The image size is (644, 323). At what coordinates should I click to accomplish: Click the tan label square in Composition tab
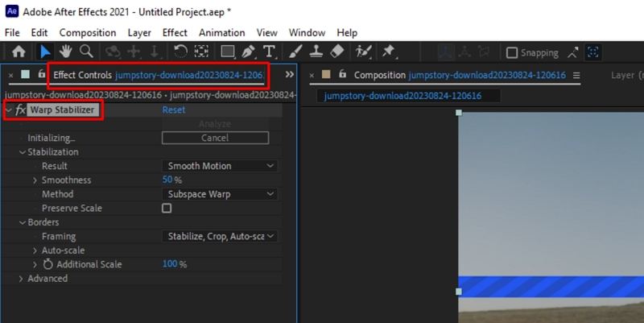pos(326,74)
